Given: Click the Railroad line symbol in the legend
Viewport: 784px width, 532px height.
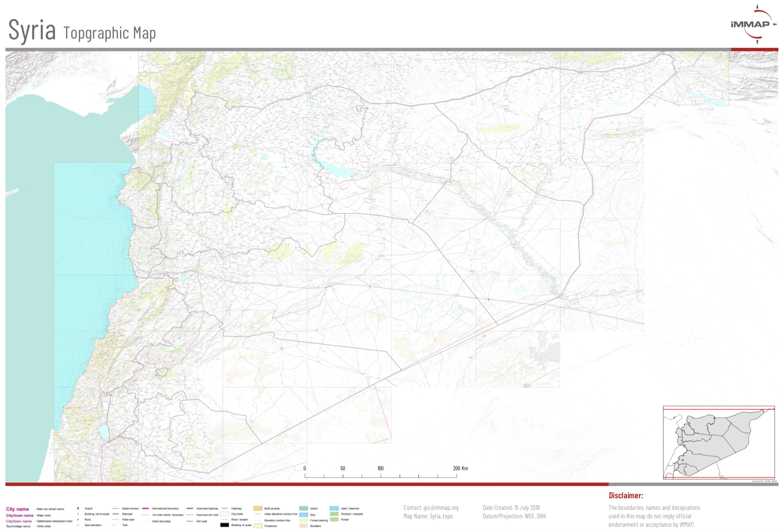Looking at the screenshot, I should click(116, 513).
